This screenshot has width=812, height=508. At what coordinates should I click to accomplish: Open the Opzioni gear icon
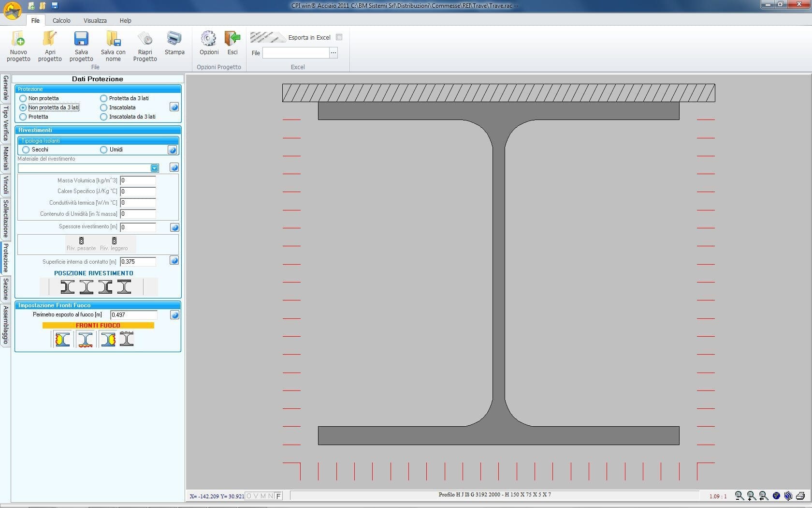pyautogui.click(x=209, y=39)
